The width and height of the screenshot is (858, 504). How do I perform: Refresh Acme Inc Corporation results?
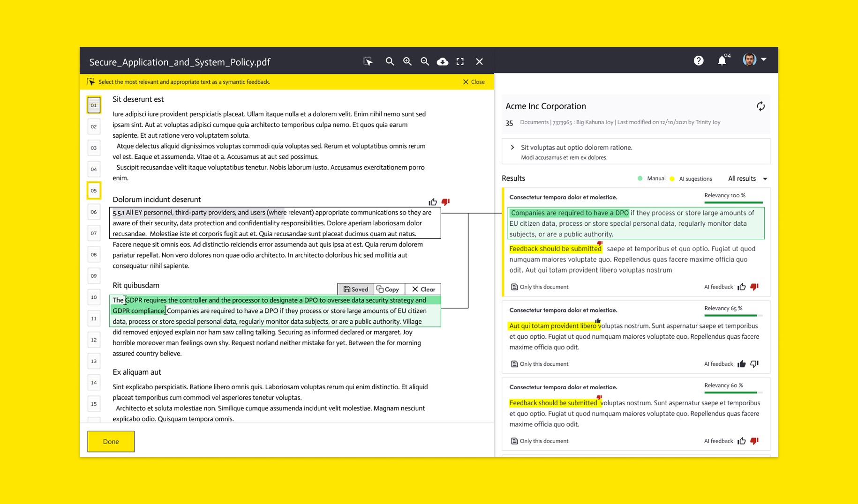point(760,106)
